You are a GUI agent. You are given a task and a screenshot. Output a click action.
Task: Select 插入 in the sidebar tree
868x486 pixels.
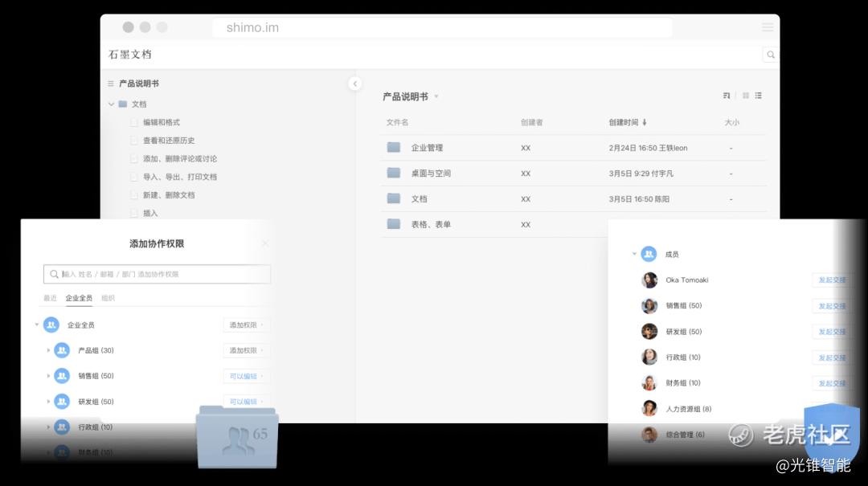point(150,213)
